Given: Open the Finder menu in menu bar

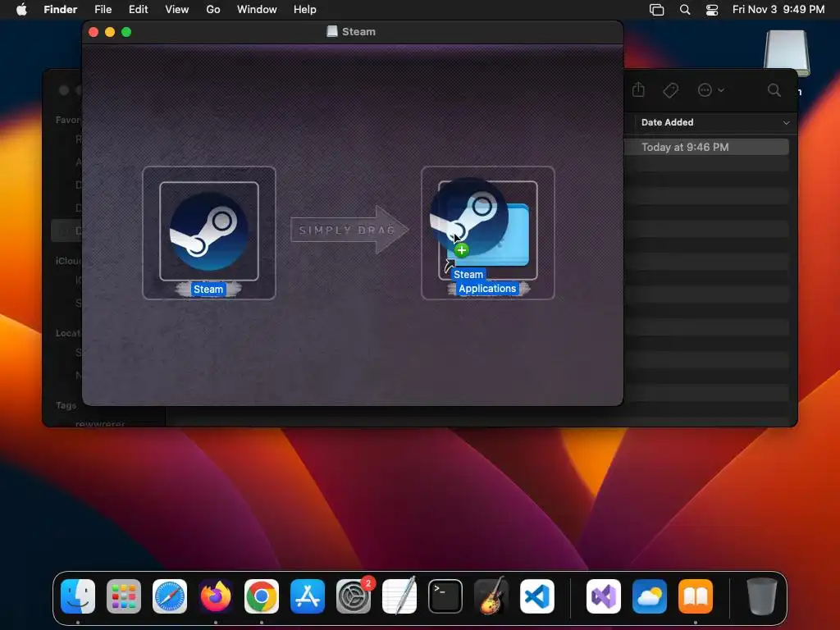Looking at the screenshot, I should (60, 9).
